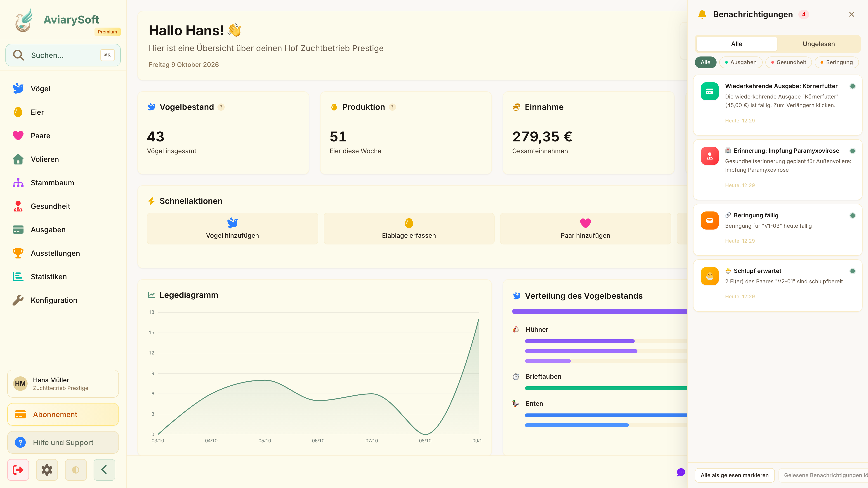
Task: Open Ausstellungen trophy icon
Action: coord(18,253)
